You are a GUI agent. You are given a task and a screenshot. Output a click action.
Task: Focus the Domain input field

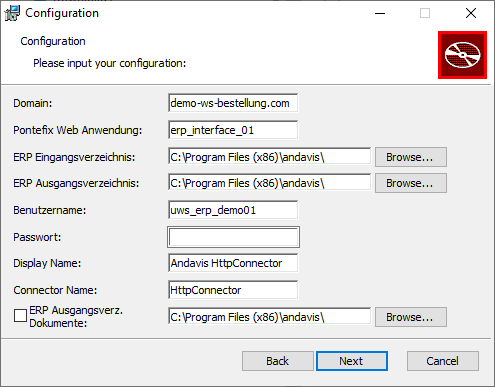click(233, 103)
